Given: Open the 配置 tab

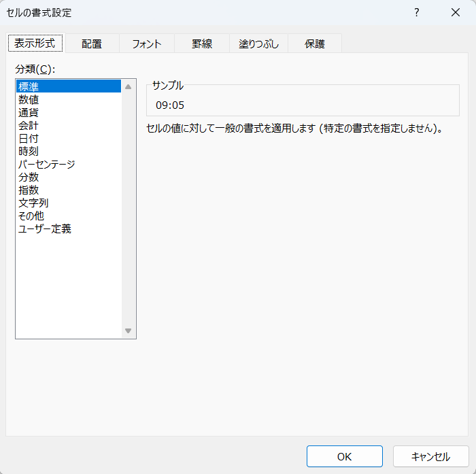Looking at the screenshot, I should [x=92, y=44].
